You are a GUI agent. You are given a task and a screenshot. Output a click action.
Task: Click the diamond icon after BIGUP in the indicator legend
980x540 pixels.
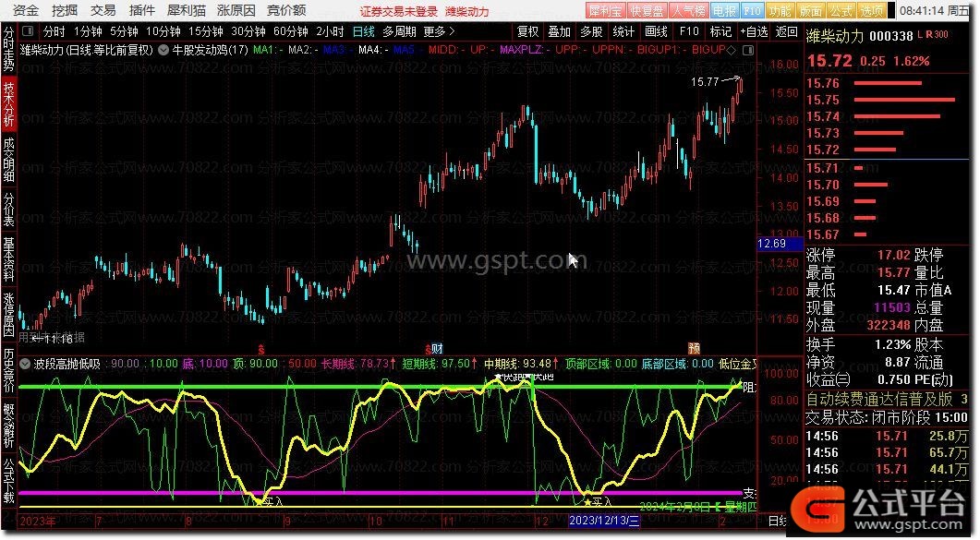(732, 50)
